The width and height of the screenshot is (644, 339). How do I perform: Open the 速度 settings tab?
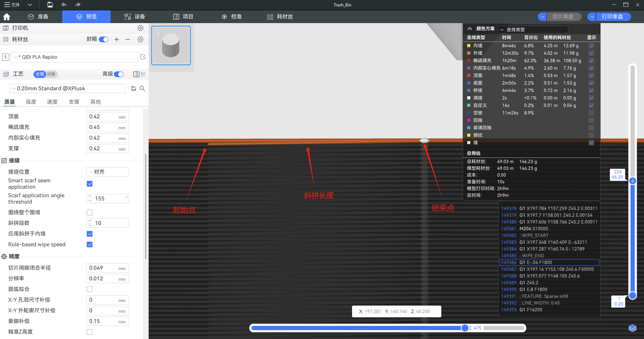52,102
